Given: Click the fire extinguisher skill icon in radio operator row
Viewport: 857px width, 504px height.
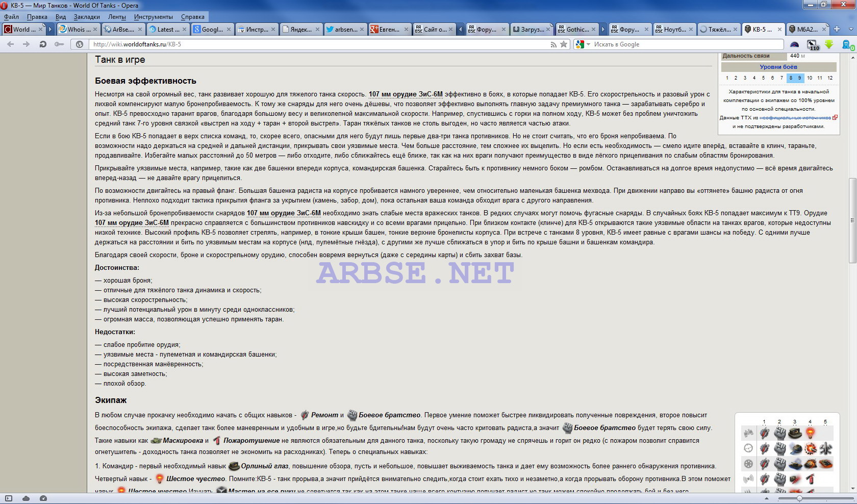Looking at the screenshot, I should point(810,479).
